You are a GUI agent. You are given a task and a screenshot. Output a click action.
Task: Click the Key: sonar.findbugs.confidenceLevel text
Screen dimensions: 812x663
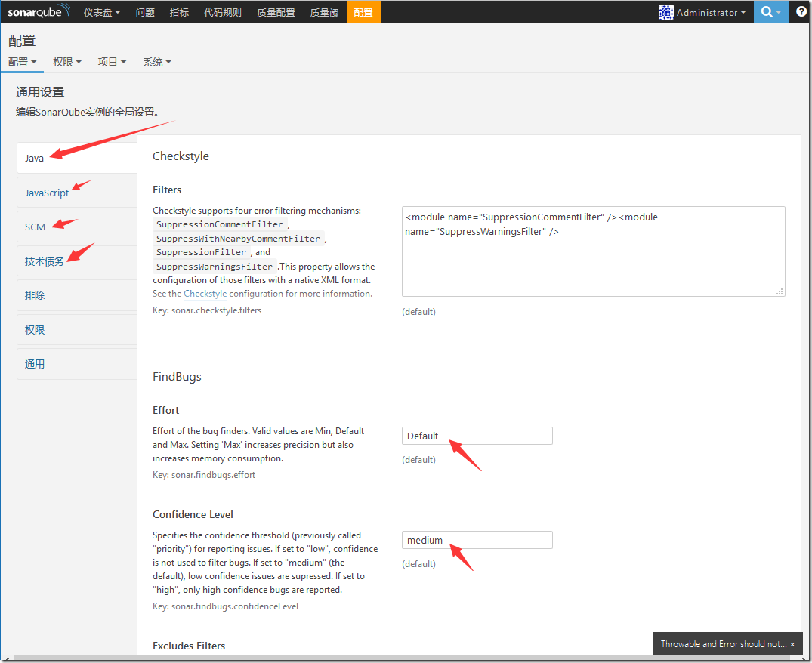point(225,606)
